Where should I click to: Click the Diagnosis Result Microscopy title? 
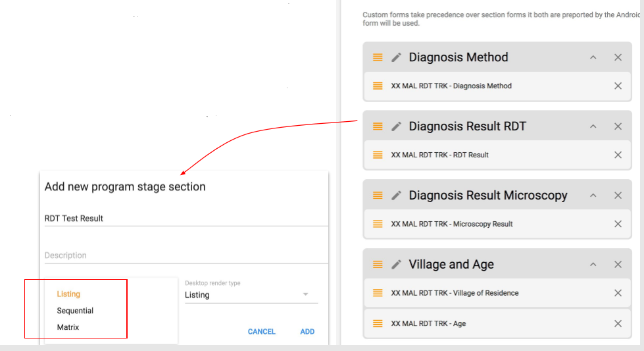[x=488, y=195]
